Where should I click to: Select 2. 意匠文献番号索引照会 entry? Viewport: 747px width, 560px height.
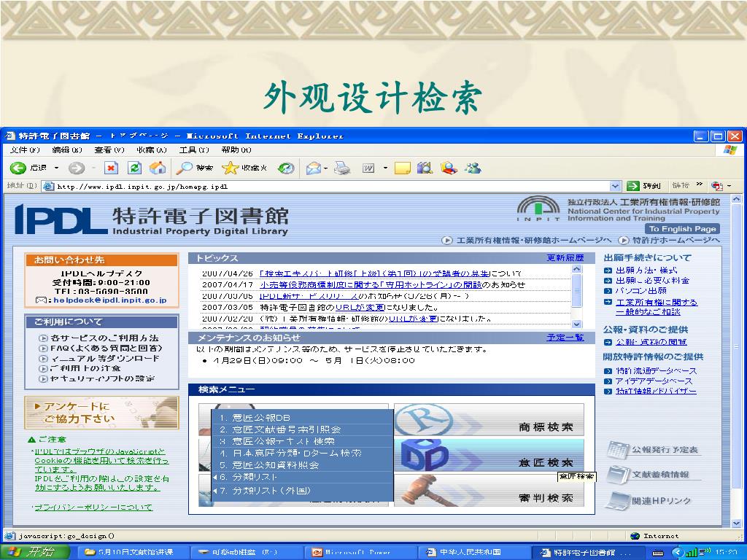[x=303, y=429]
